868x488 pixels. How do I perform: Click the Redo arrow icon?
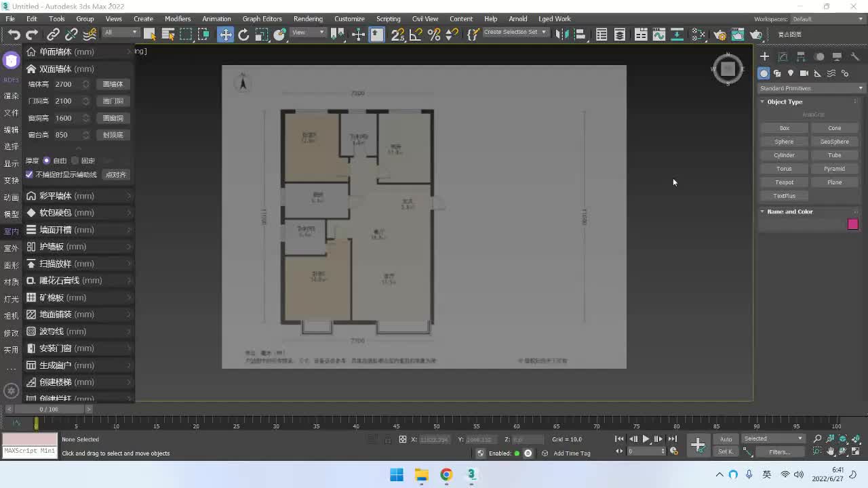31,35
